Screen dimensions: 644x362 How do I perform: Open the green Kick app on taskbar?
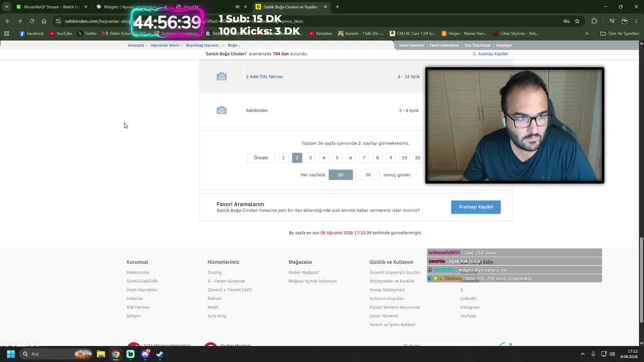(131, 354)
